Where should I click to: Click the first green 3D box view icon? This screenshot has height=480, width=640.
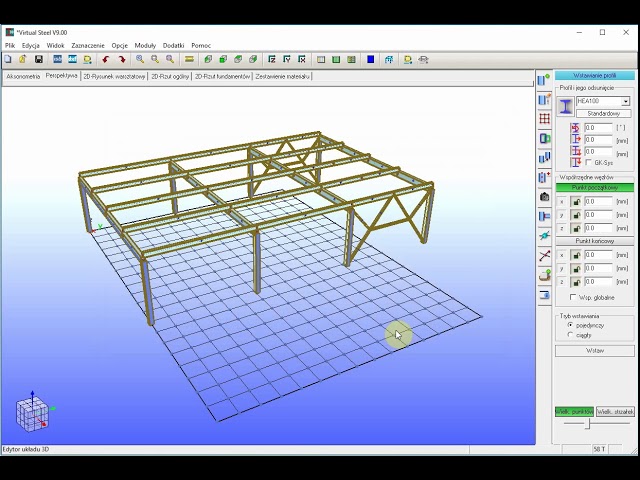tap(208, 60)
